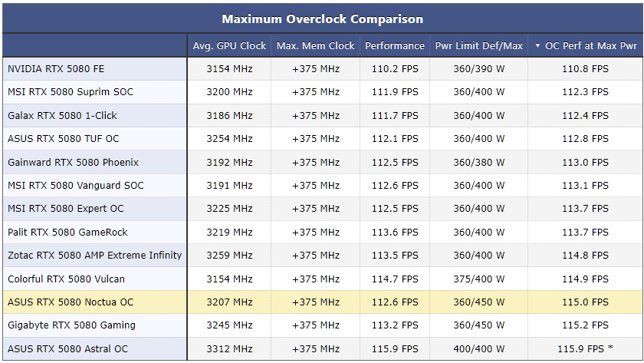Click the 3200 MHz GPU clock value
This screenshot has height=363, width=644.
point(229,91)
